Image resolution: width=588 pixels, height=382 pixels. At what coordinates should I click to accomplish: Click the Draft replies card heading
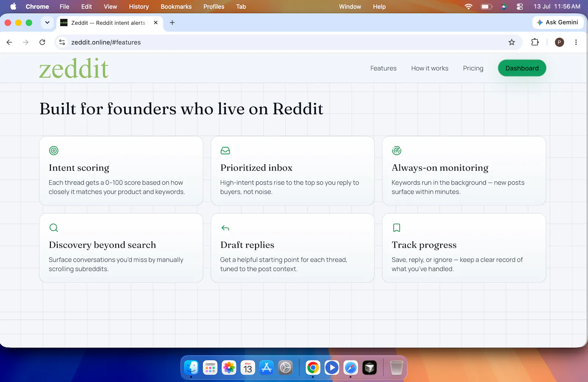pyautogui.click(x=247, y=245)
